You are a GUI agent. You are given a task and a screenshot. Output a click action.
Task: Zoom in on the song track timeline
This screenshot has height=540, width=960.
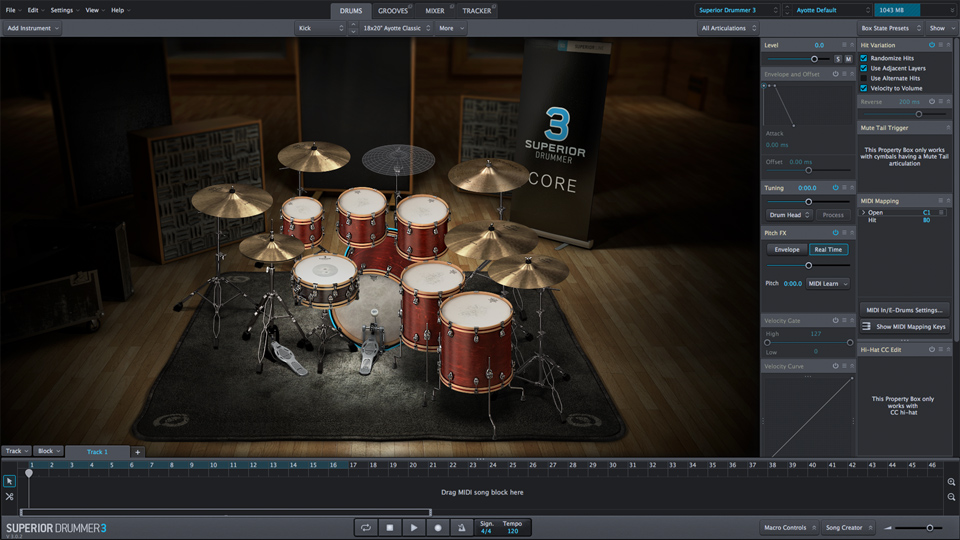[x=951, y=482]
